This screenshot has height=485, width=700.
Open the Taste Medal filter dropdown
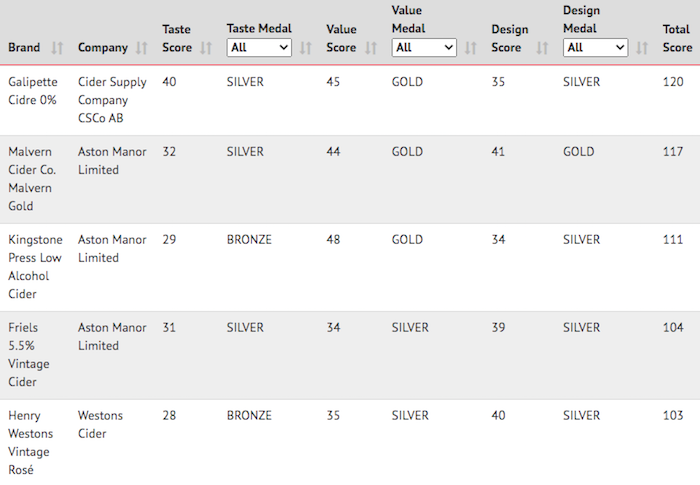tap(259, 47)
